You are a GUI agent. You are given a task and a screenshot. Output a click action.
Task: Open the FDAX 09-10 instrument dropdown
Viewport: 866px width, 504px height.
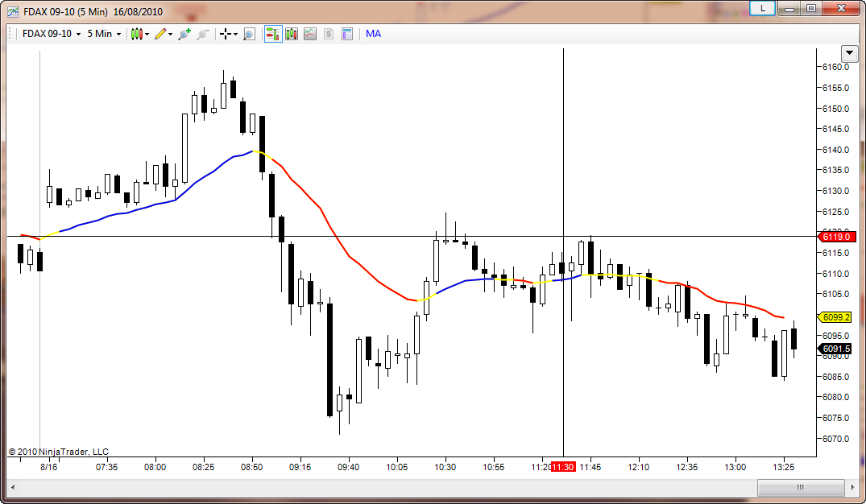pos(52,34)
